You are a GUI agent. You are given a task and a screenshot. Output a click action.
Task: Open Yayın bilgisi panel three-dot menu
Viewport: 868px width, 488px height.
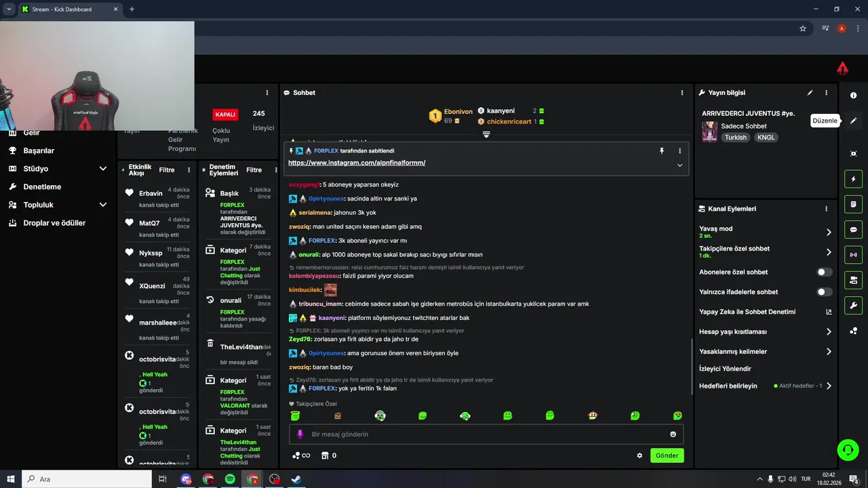point(826,93)
